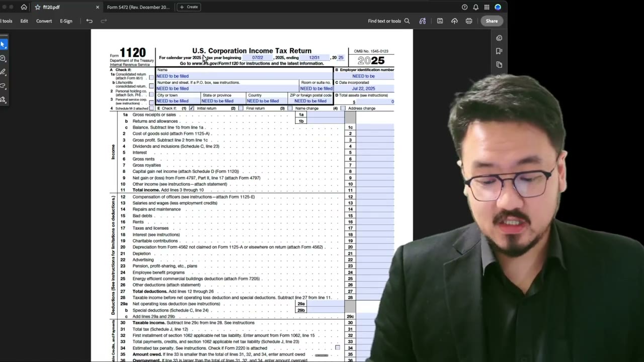This screenshot has height=362, width=644.
Task: Open the Convert menu
Action: click(x=44, y=21)
